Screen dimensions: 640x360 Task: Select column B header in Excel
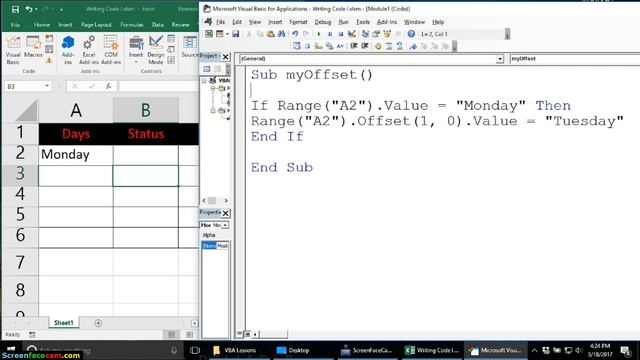(x=146, y=110)
